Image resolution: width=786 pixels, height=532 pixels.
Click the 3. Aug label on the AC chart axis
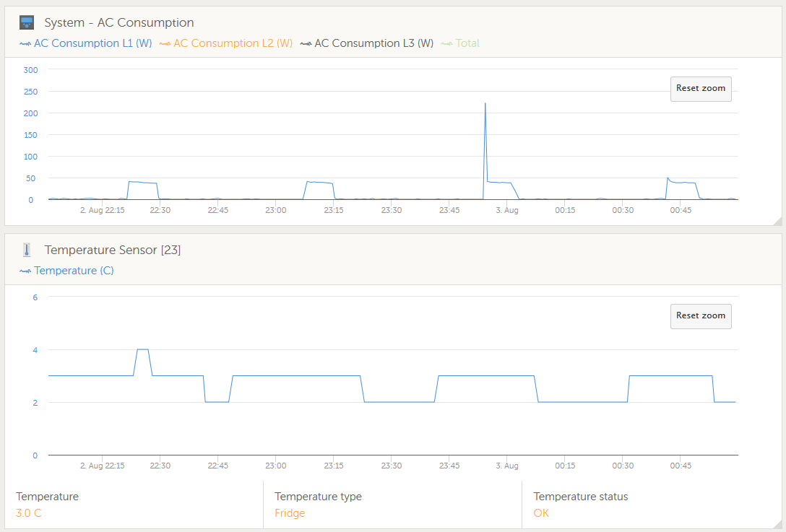tap(506, 210)
